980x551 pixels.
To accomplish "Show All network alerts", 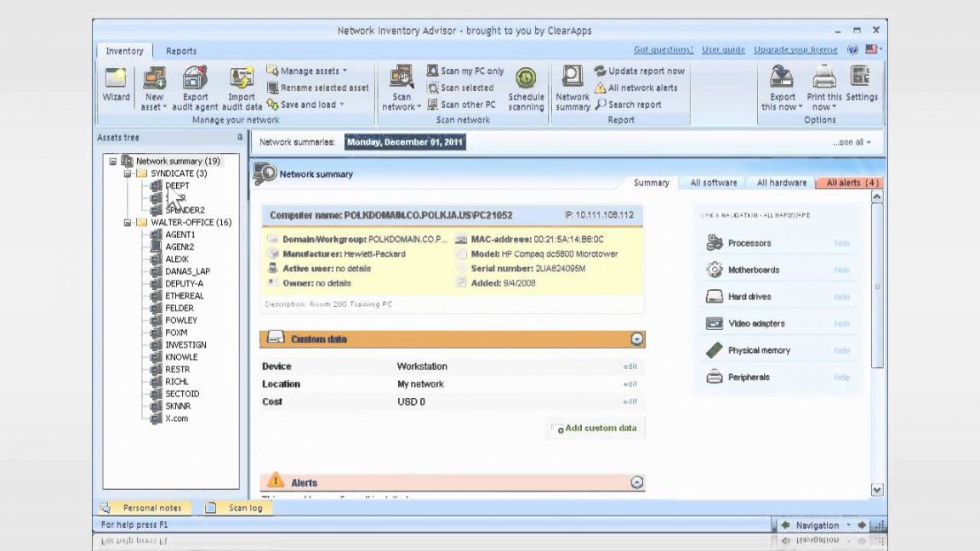I will (635, 88).
